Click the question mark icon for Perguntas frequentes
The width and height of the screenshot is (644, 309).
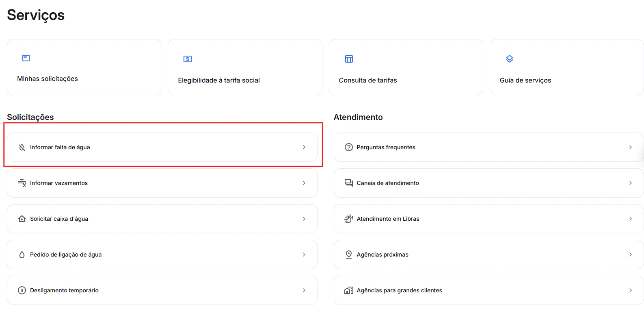[x=348, y=147]
